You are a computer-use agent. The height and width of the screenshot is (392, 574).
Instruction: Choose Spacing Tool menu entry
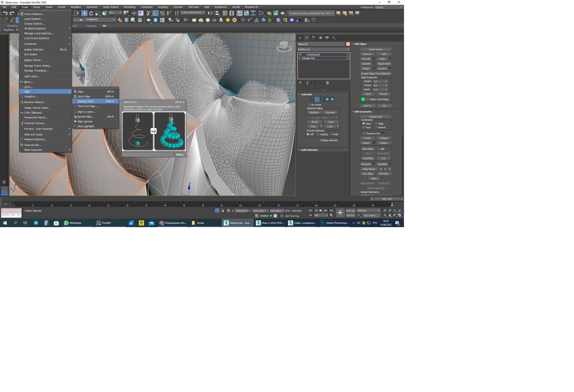(x=96, y=101)
